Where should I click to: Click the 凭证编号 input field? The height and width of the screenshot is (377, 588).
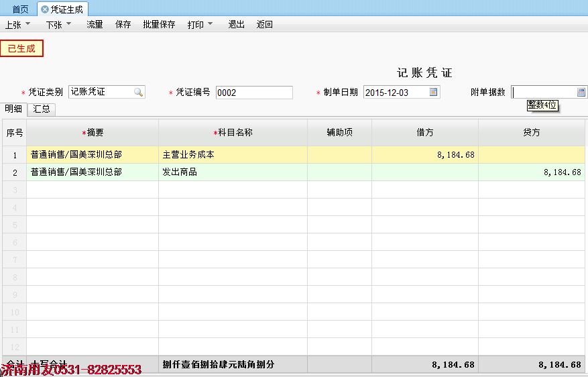(x=254, y=93)
